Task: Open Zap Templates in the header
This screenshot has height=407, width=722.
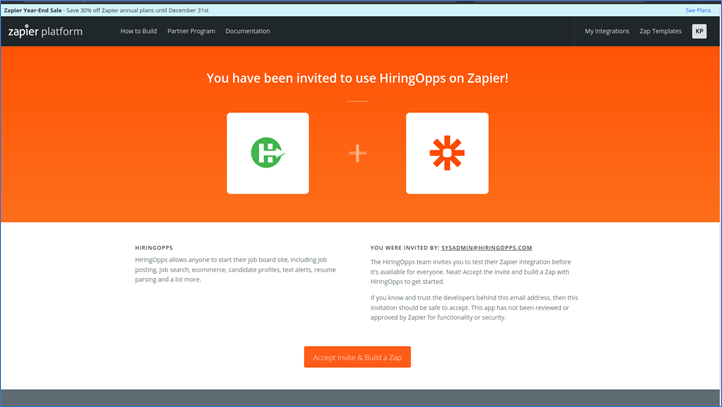Action: [660, 31]
